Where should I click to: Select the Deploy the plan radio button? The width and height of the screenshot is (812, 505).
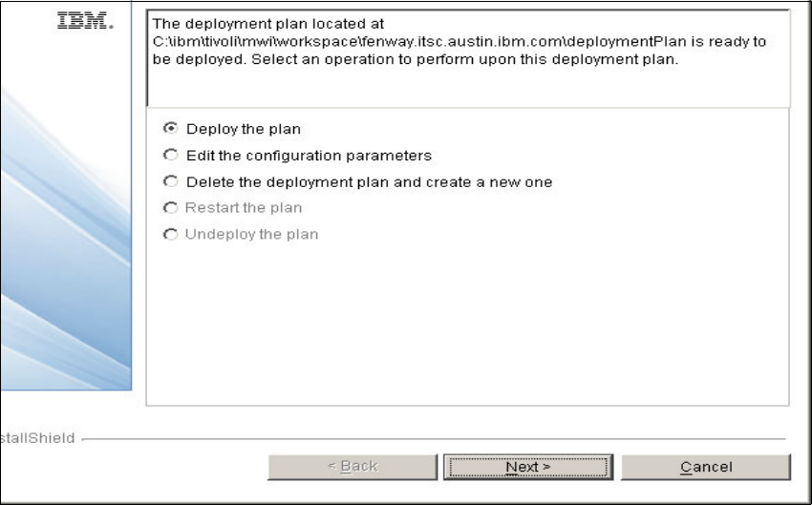pyautogui.click(x=171, y=128)
